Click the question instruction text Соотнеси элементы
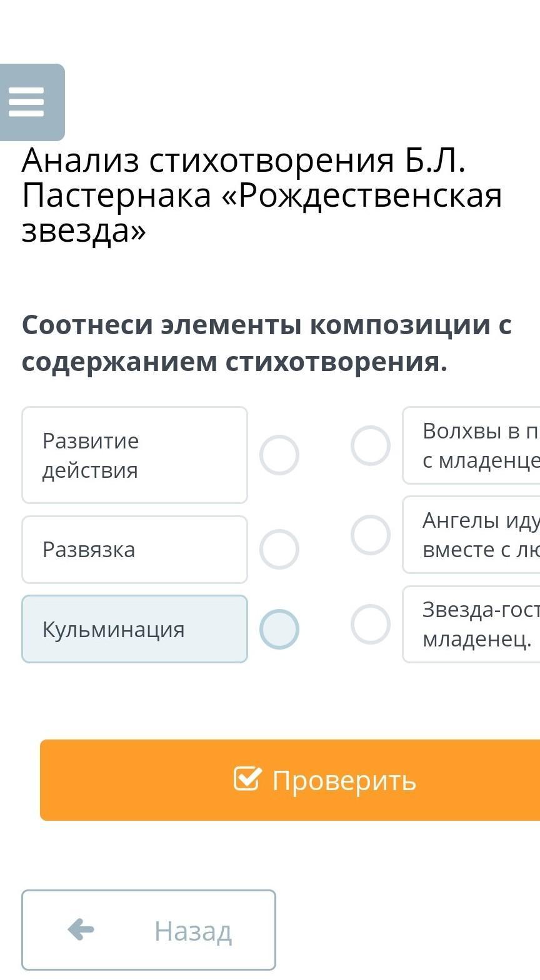 click(266, 343)
